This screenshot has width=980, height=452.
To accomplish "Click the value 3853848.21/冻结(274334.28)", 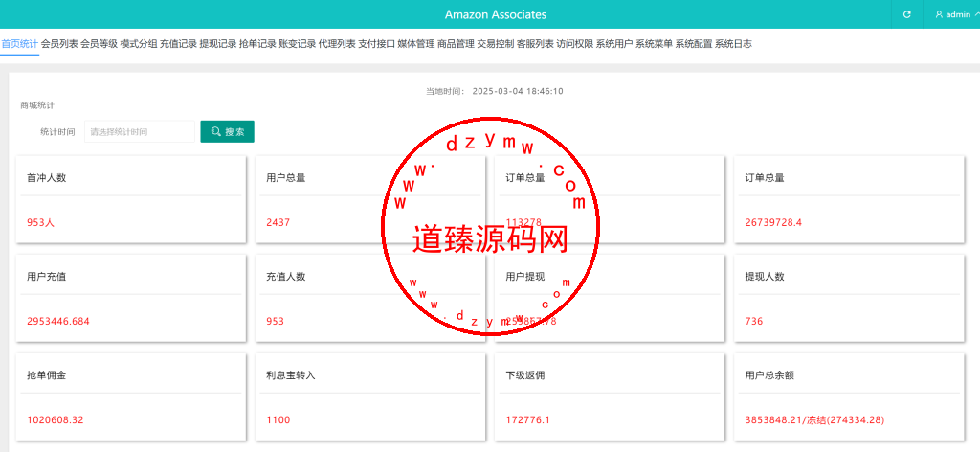I will [x=814, y=420].
